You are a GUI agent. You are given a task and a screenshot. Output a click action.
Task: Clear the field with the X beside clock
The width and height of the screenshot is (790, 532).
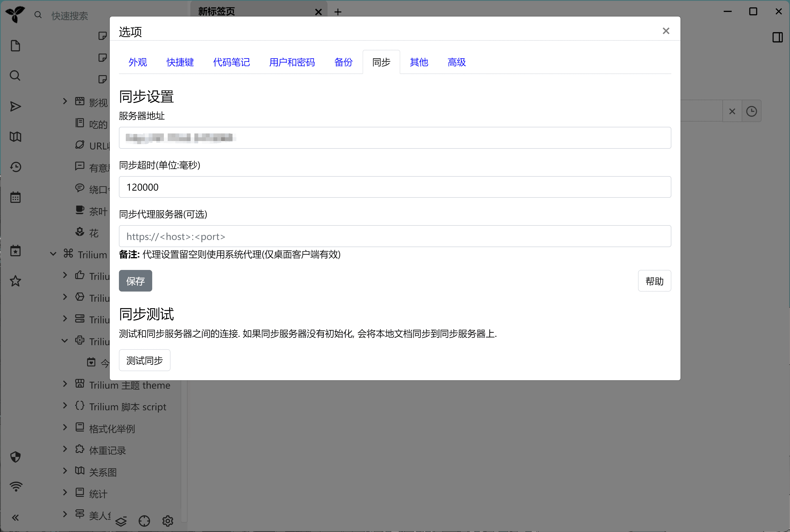click(x=732, y=111)
